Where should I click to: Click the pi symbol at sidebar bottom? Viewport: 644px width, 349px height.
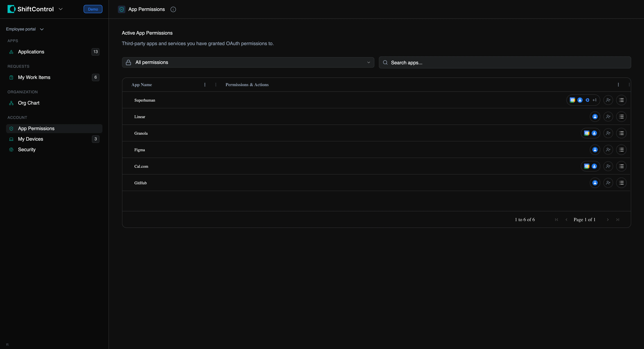pyautogui.click(x=7, y=344)
